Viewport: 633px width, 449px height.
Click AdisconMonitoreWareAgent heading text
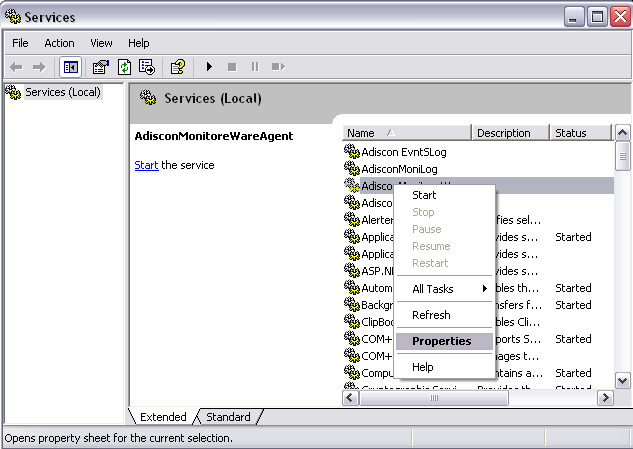click(214, 136)
